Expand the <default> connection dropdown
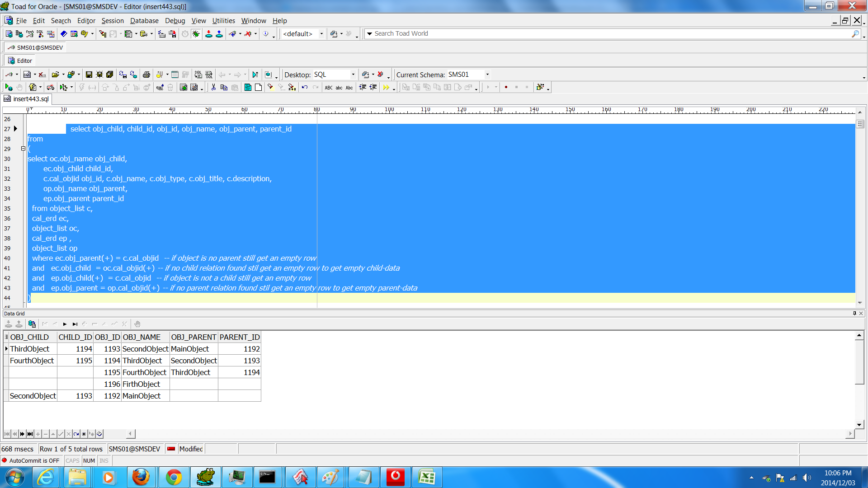This screenshot has height=488, width=868. pyautogui.click(x=321, y=33)
